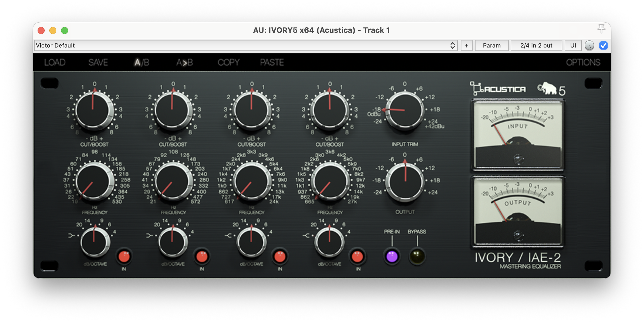Click the small wet/dry mix knob in header
Image resolution: width=644 pixels, height=322 pixels.
click(589, 45)
